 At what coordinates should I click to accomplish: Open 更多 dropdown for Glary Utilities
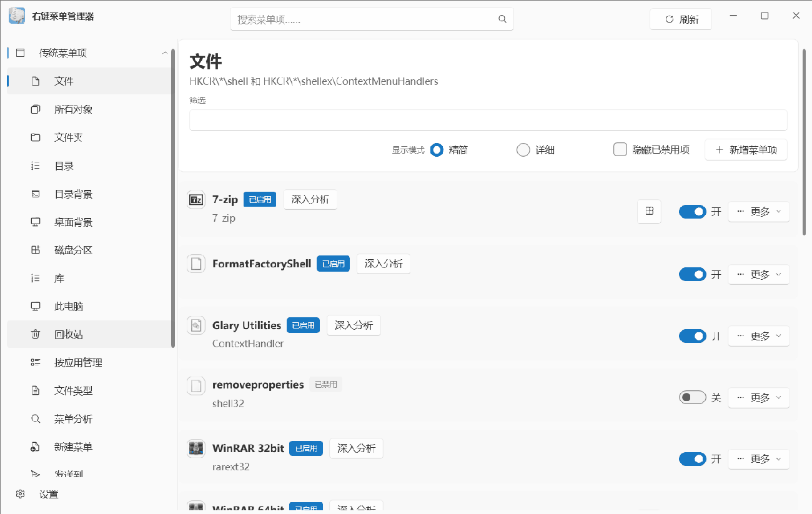pyautogui.click(x=759, y=336)
